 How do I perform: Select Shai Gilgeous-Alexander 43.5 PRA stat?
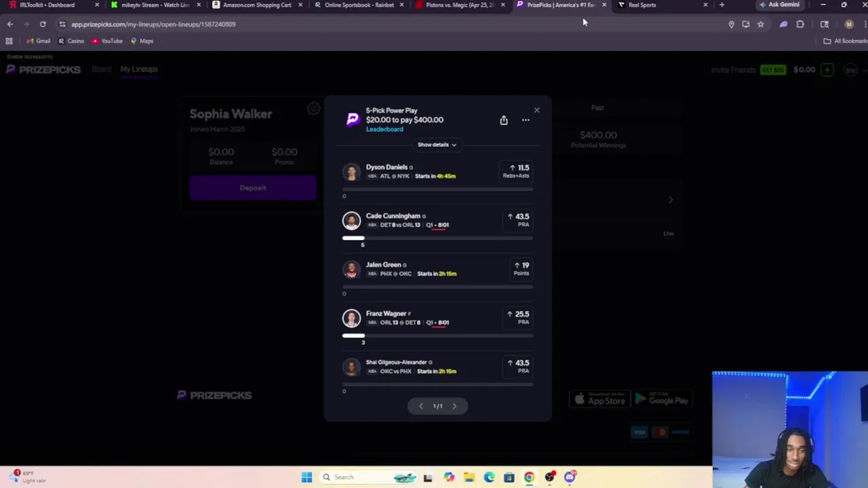pos(518,367)
